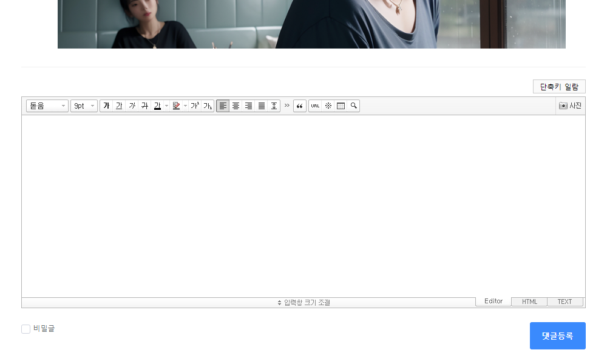The height and width of the screenshot is (364, 607).
Task: Toggle bold text formatting
Action: tap(106, 106)
